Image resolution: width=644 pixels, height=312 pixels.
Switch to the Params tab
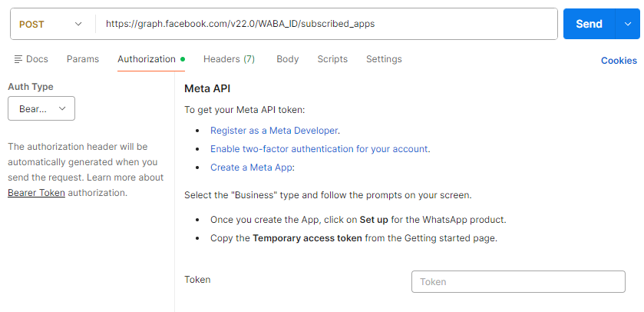tap(83, 59)
